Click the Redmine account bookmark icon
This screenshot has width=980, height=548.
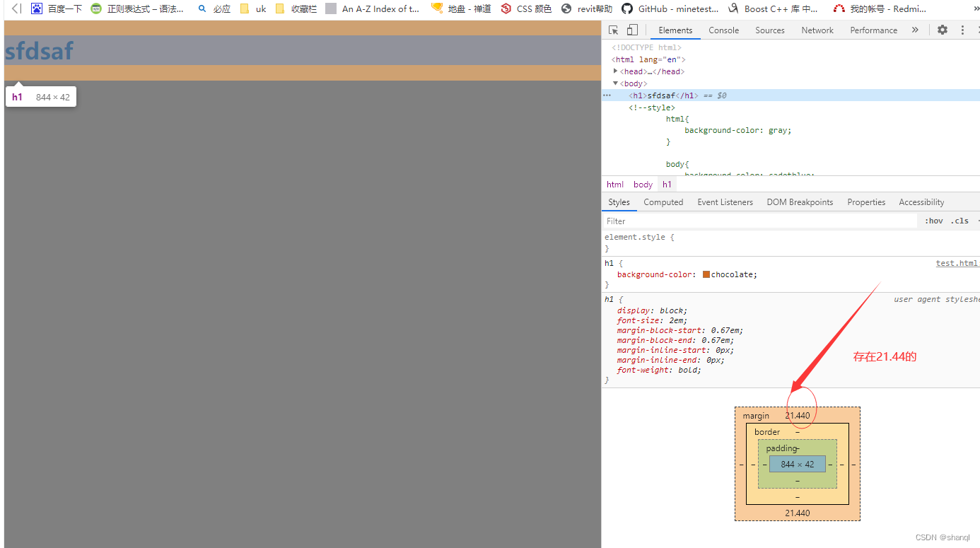coord(839,8)
